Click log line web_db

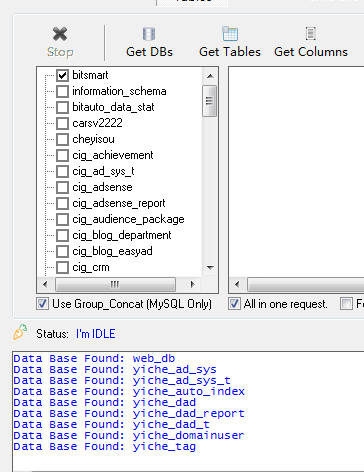tap(94, 358)
